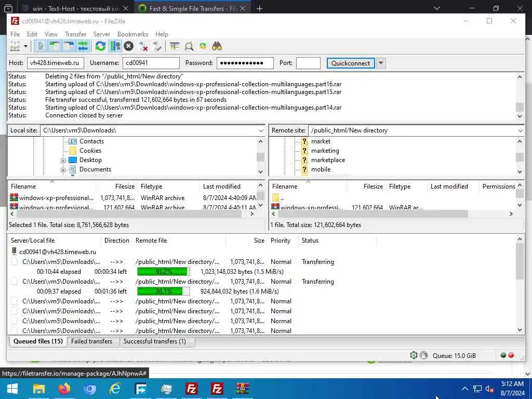The height and width of the screenshot is (399, 532).
Task: Open File Explorer from the taskbar
Action: pos(38,389)
